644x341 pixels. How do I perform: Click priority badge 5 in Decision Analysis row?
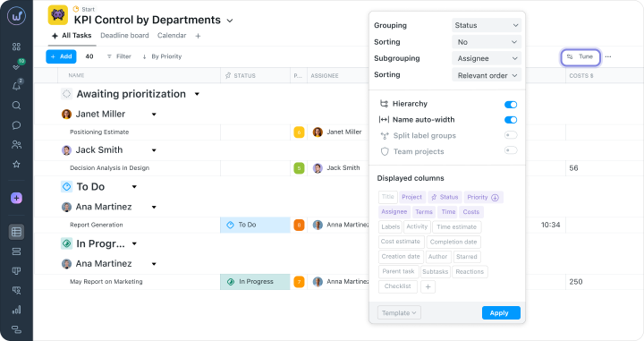point(299,168)
